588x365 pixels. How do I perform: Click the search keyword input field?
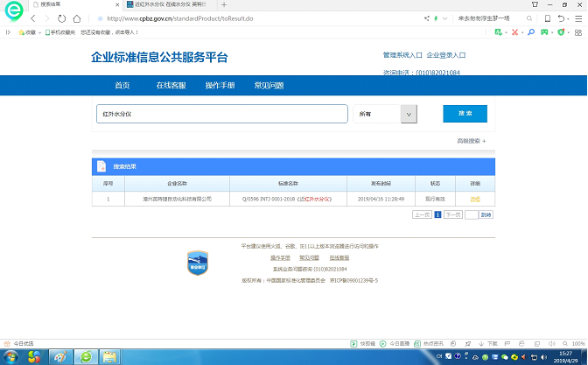click(221, 115)
